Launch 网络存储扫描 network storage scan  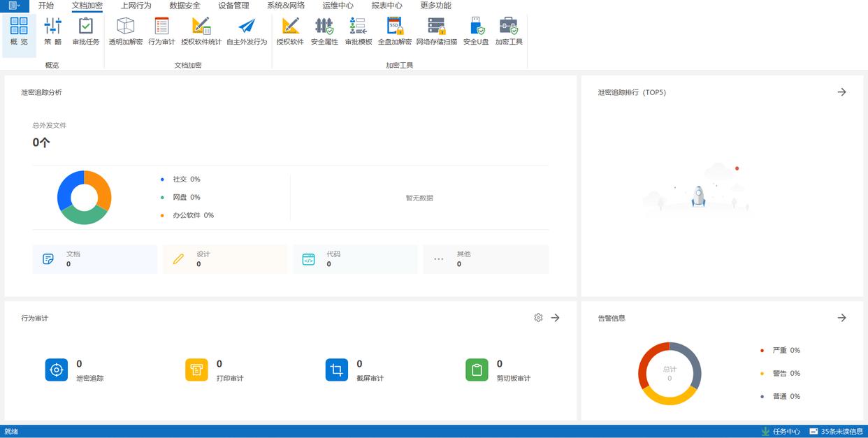click(436, 31)
